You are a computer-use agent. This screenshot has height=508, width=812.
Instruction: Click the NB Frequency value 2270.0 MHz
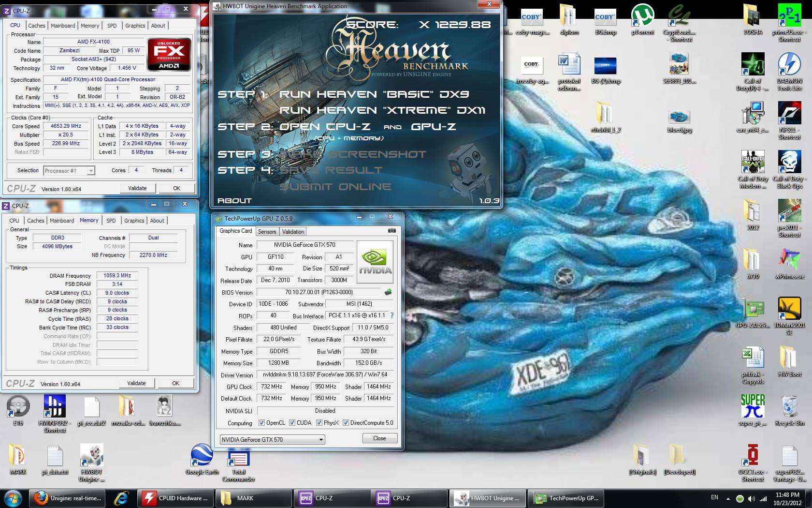[x=153, y=255]
